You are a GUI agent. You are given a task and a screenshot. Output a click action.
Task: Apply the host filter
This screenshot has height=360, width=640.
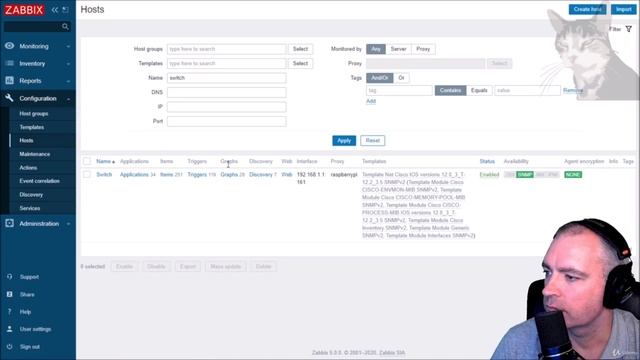pos(344,140)
